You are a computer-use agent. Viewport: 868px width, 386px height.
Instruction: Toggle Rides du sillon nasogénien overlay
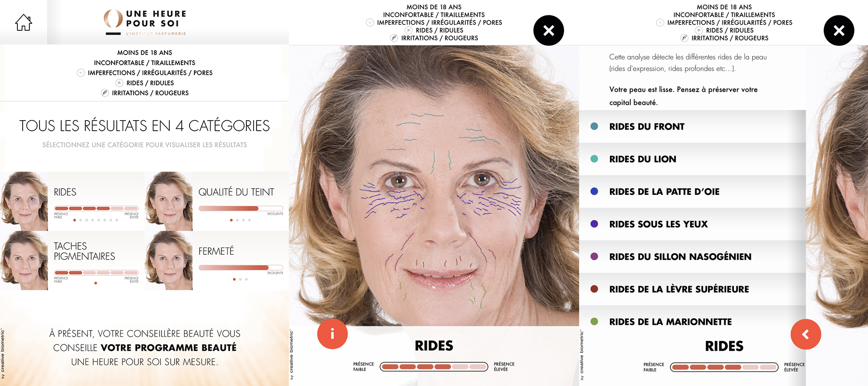(x=692, y=257)
